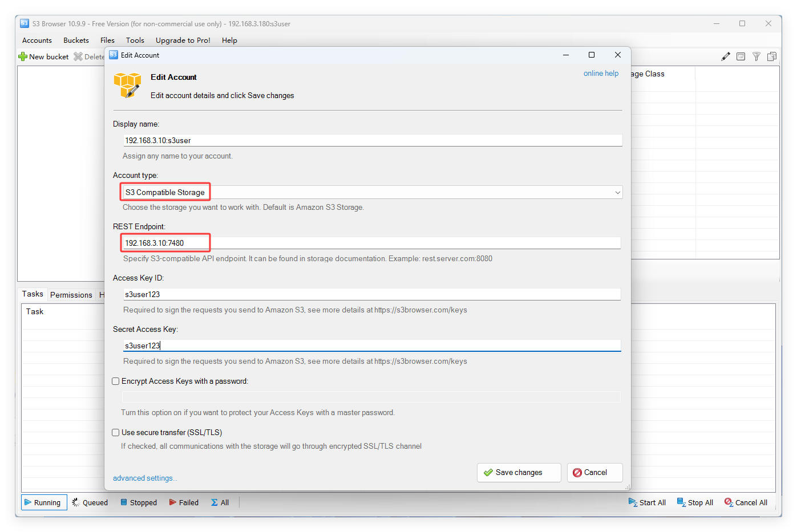The image size is (797, 532).
Task: Click Stop All tasks button
Action: click(x=695, y=502)
